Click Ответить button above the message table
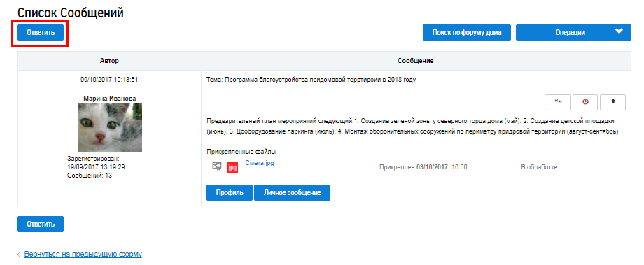 point(41,32)
